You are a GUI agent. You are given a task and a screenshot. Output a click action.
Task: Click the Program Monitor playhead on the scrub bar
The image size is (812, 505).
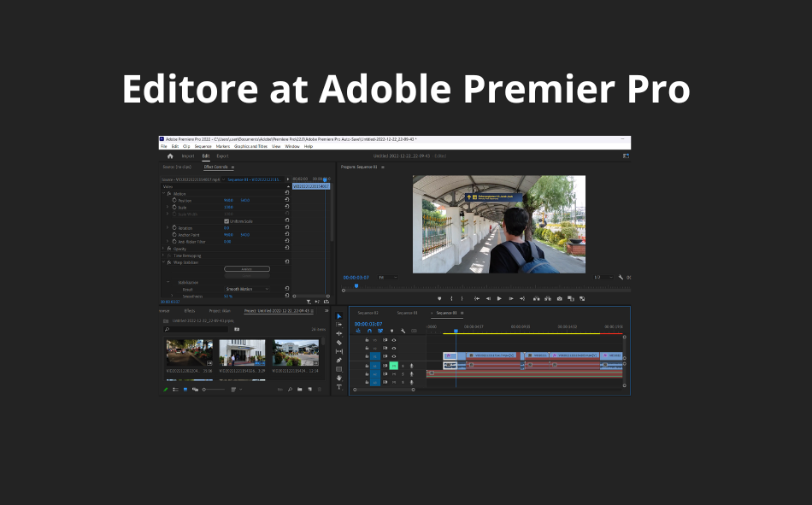coord(356,285)
